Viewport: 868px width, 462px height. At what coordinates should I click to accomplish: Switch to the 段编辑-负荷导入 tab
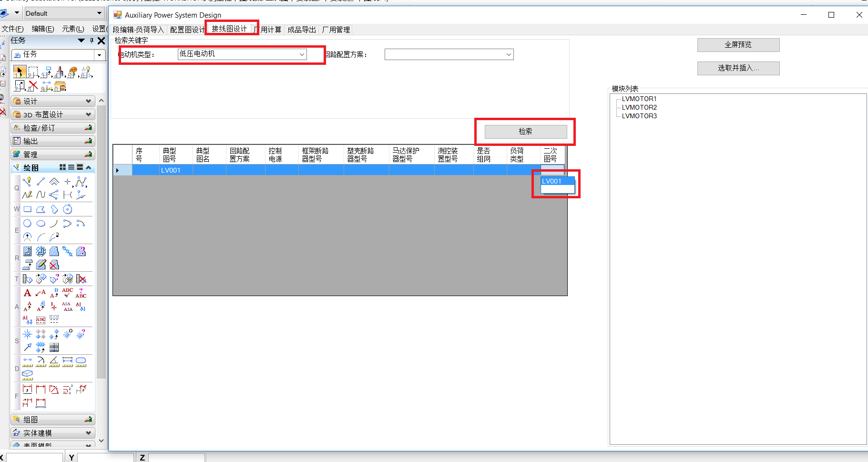pyautogui.click(x=138, y=30)
